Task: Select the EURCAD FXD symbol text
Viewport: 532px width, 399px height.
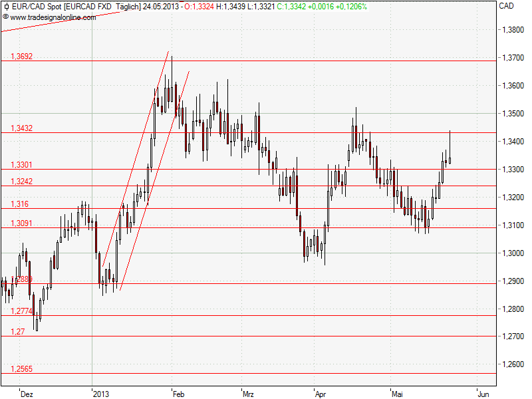Action: click(x=87, y=7)
